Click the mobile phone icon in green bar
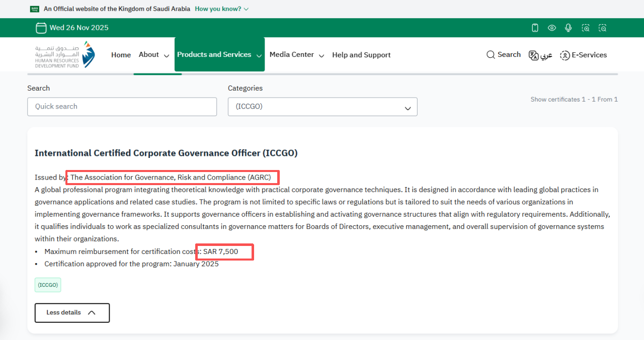This screenshot has width=644, height=340. tap(535, 28)
